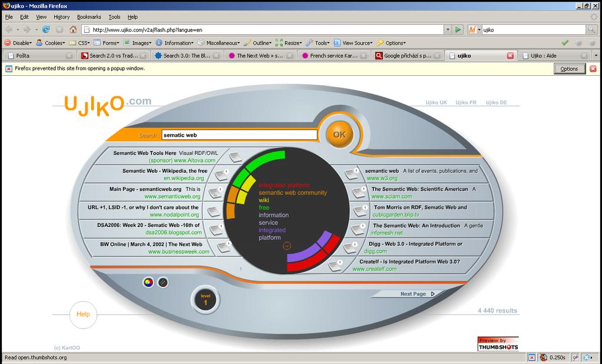
Task: Click page icon beside nodalpoint.org result
Action: pos(213,211)
